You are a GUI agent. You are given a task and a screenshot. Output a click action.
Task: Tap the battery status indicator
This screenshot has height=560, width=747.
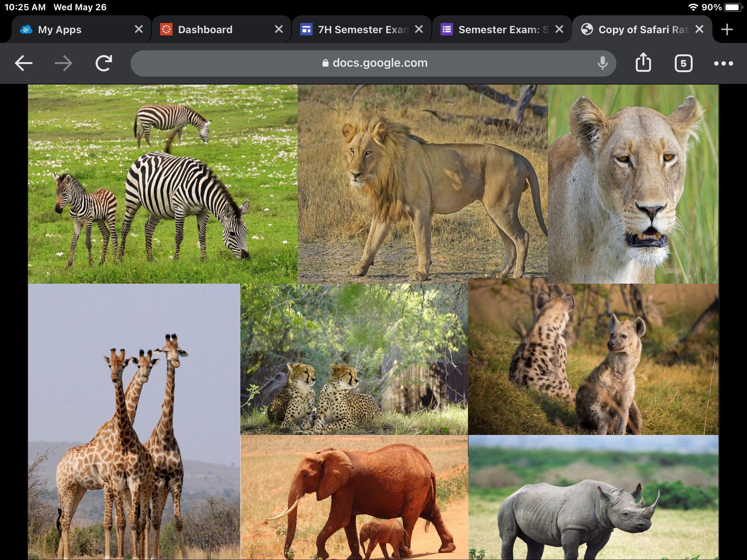[x=734, y=7]
